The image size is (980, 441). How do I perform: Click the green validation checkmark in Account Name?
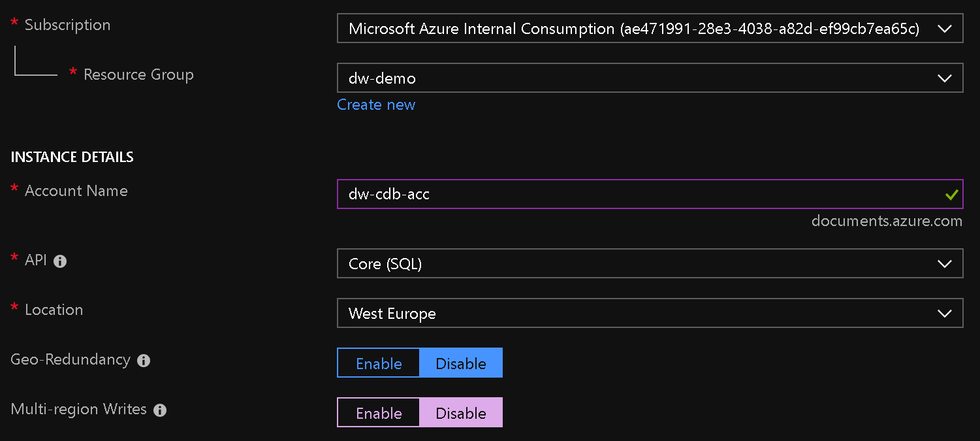[951, 194]
